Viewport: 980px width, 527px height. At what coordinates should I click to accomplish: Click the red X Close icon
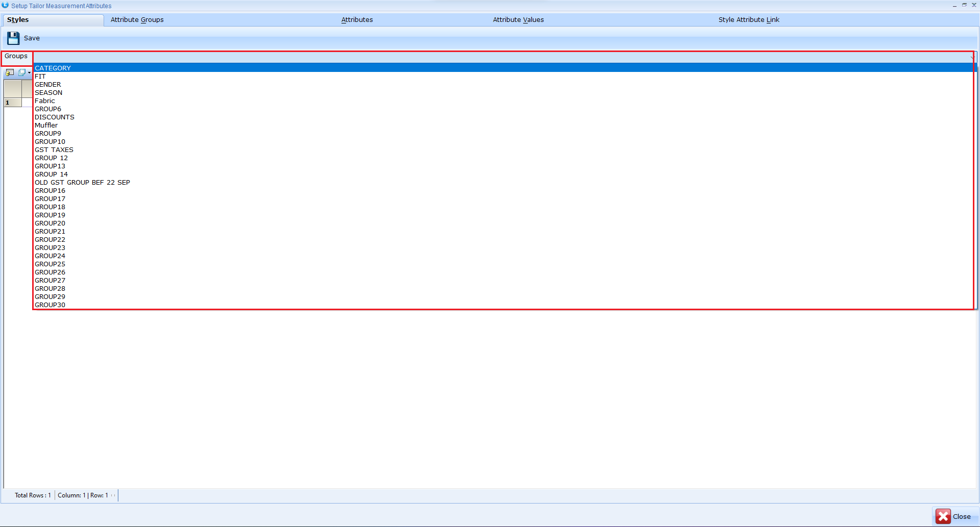[x=943, y=516]
